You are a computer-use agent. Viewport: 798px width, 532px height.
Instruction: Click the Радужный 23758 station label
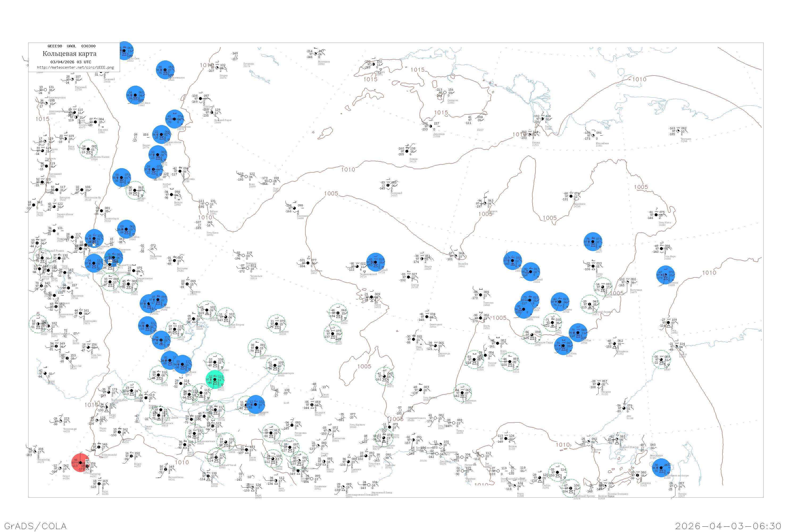point(81,88)
